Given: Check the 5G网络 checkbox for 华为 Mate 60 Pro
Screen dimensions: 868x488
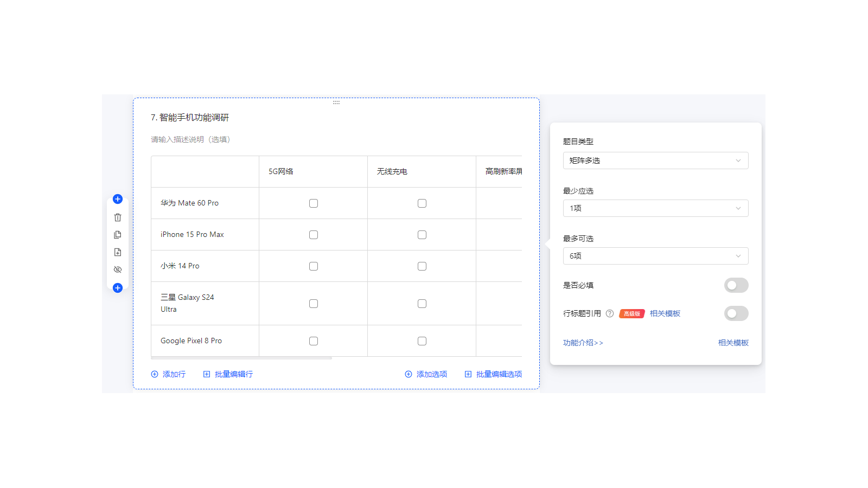Looking at the screenshot, I should [313, 203].
